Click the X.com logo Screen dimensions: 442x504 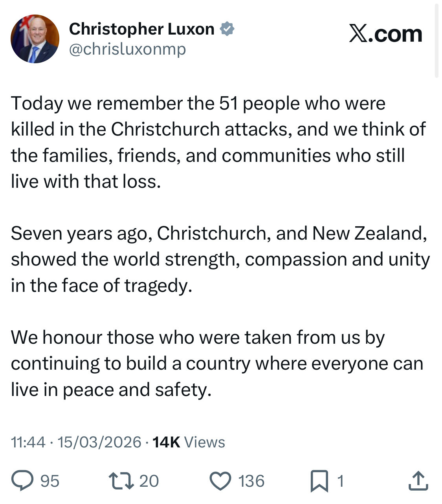[385, 34]
